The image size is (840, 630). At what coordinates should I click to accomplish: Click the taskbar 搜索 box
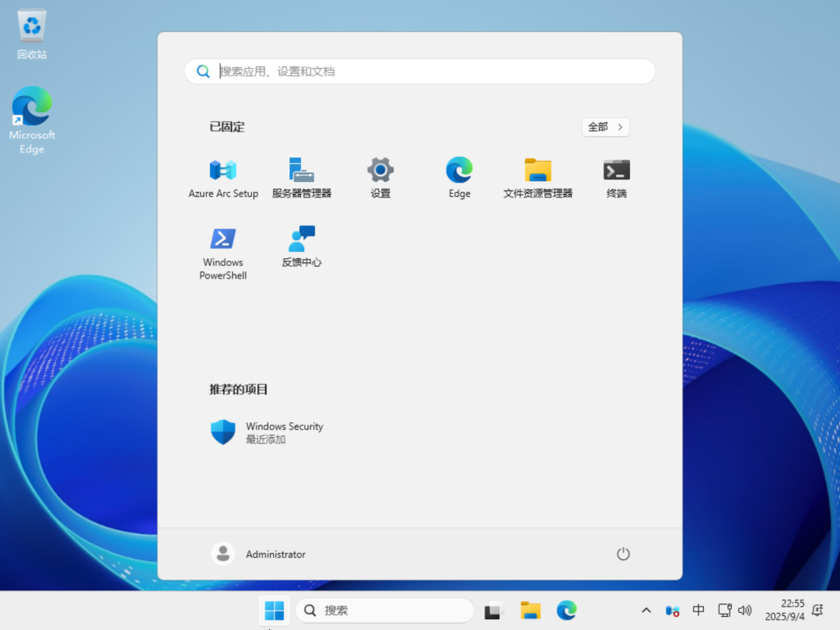point(386,611)
